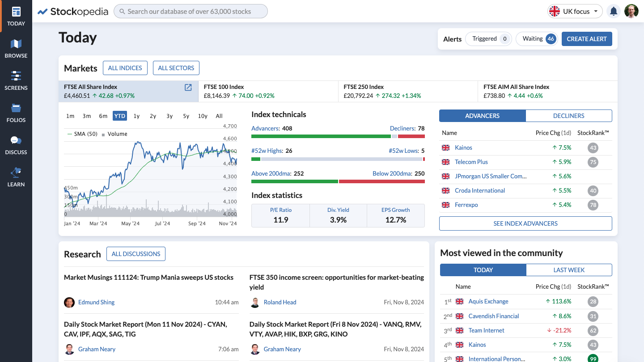Select the Advancers tab

coord(483,116)
